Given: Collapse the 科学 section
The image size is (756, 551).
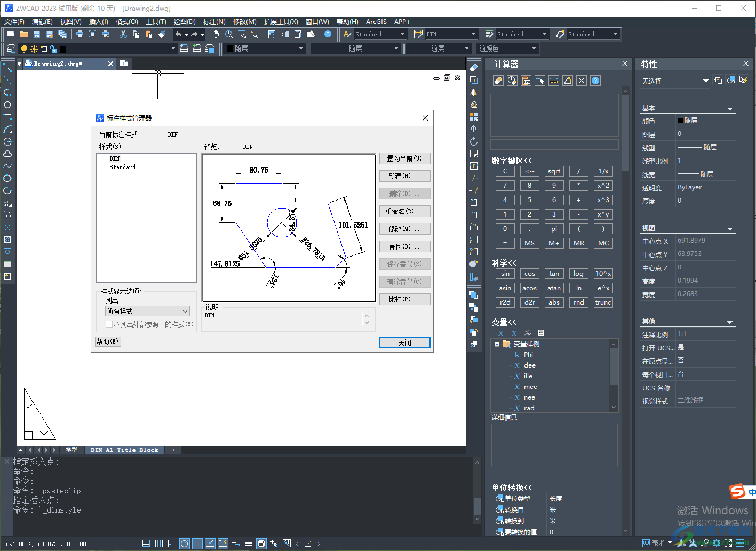Looking at the screenshot, I should coord(504,263).
